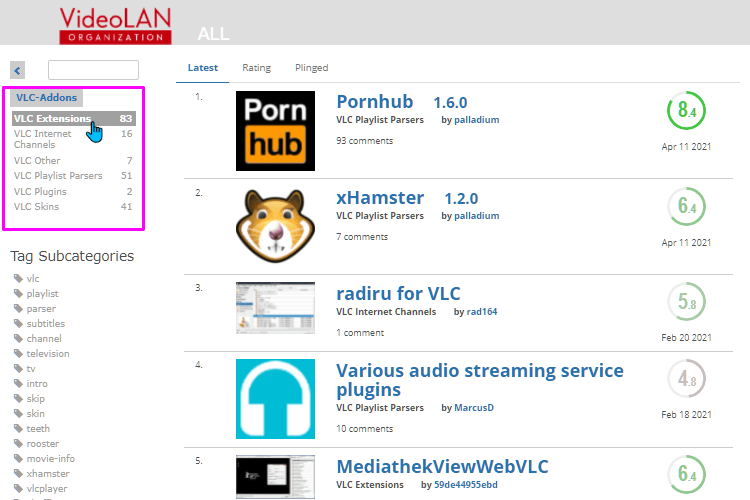Click 'VLC Internet Channels' label on radiru entry
The height and width of the screenshot is (500, 750).
pos(386,312)
